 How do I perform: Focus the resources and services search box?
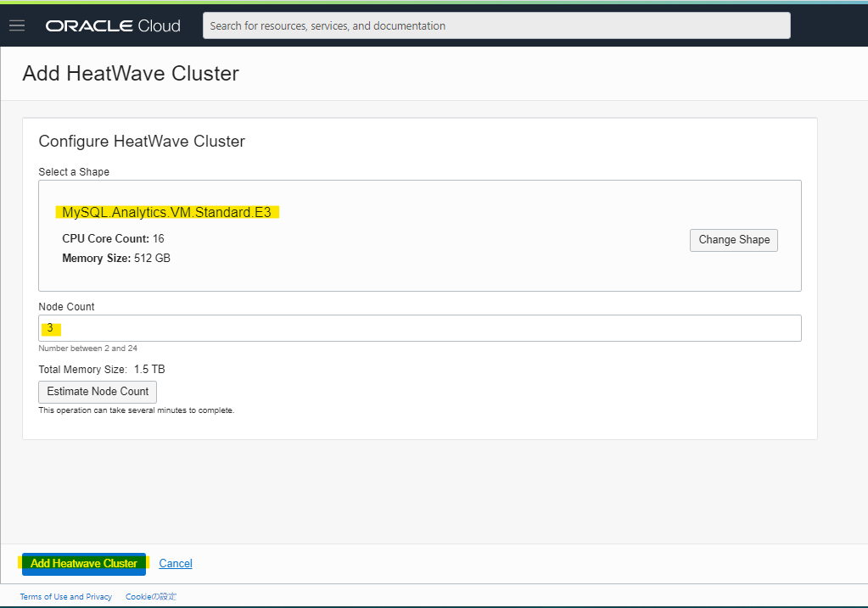pyautogui.click(x=496, y=25)
